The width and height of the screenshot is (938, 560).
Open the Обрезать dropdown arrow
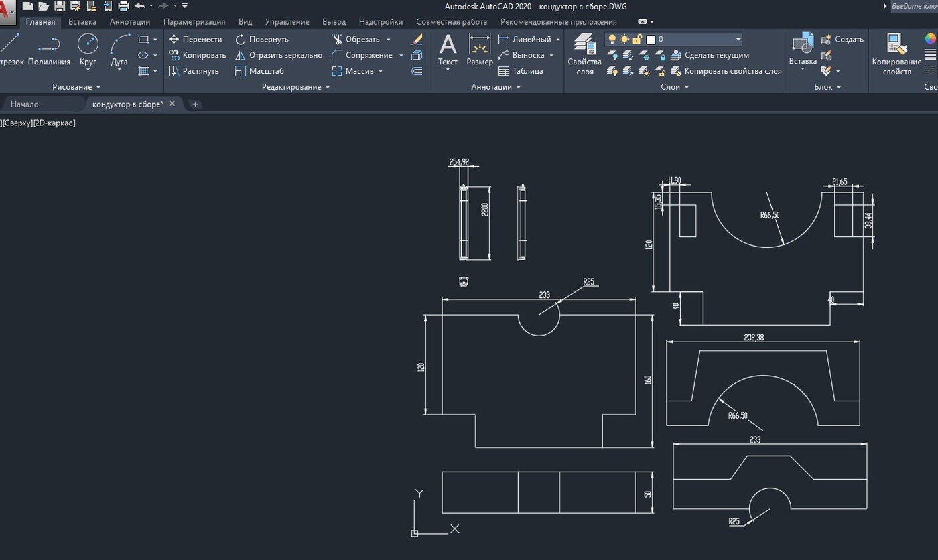pos(389,40)
